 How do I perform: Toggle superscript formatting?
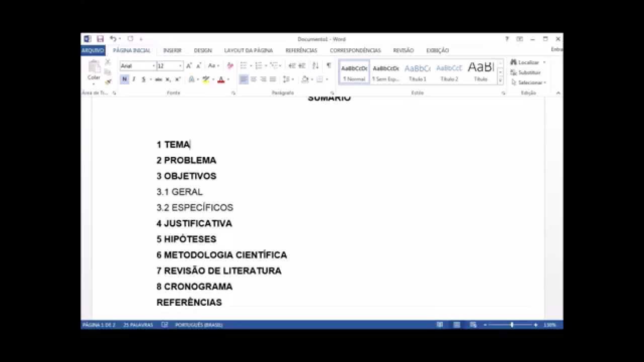pyautogui.click(x=178, y=79)
